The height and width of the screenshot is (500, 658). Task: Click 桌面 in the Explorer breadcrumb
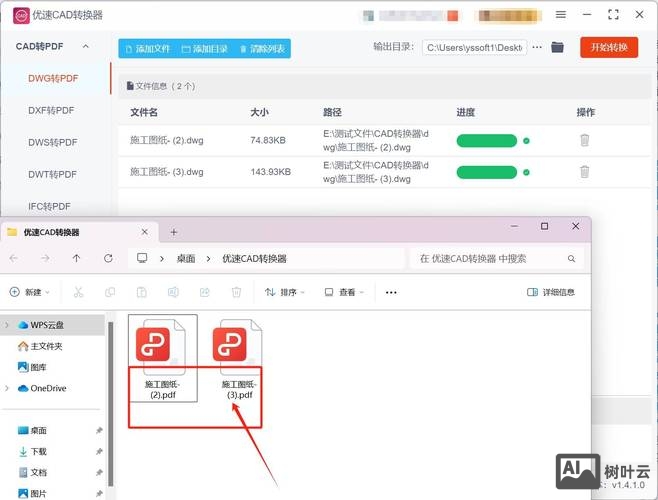point(186,259)
